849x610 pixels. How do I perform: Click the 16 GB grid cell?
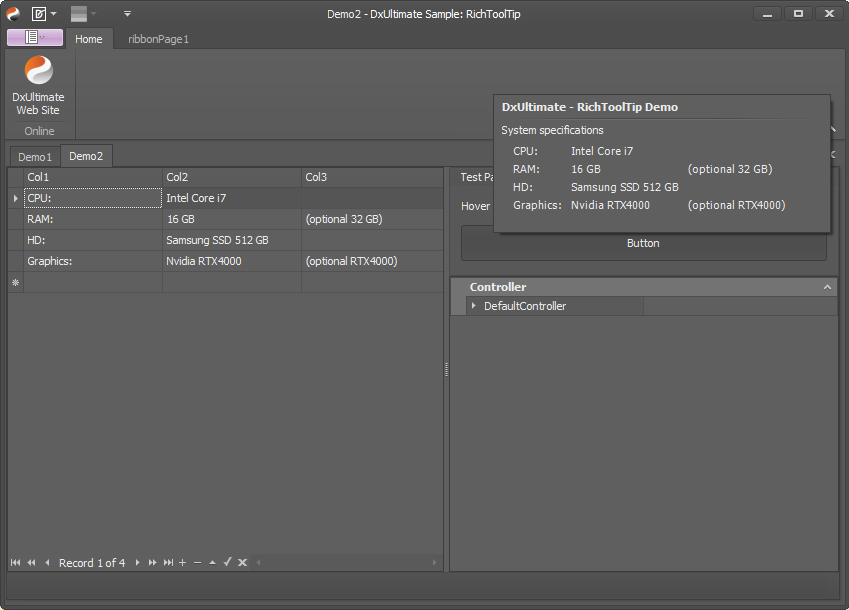click(232, 219)
